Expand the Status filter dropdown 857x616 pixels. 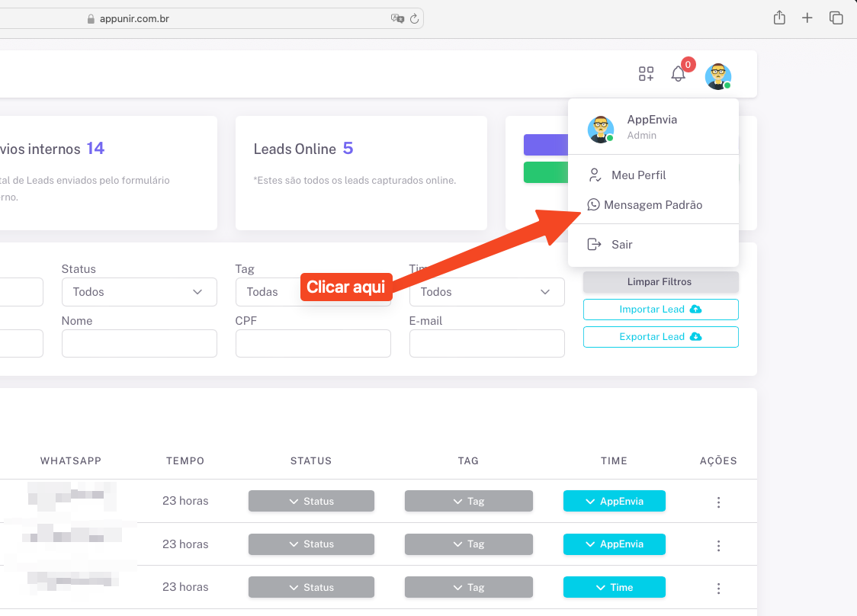[139, 292]
